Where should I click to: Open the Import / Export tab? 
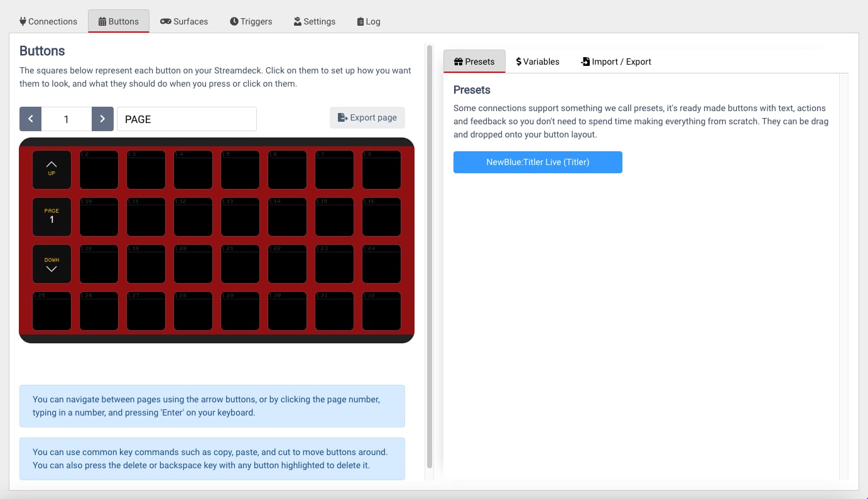pyautogui.click(x=616, y=62)
